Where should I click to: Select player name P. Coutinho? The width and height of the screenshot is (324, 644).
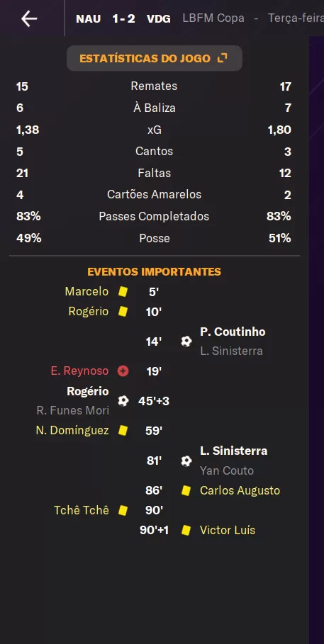coord(233,332)
